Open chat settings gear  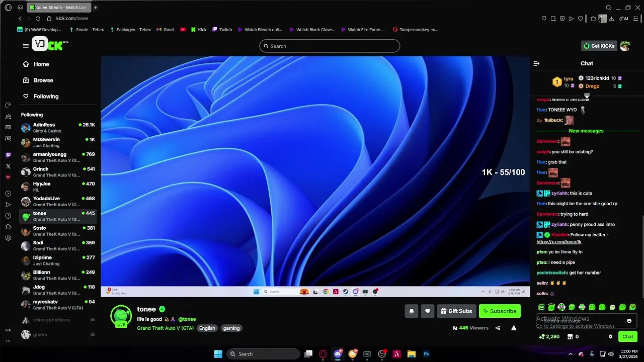pyautogui.click(x=610, y=337)
